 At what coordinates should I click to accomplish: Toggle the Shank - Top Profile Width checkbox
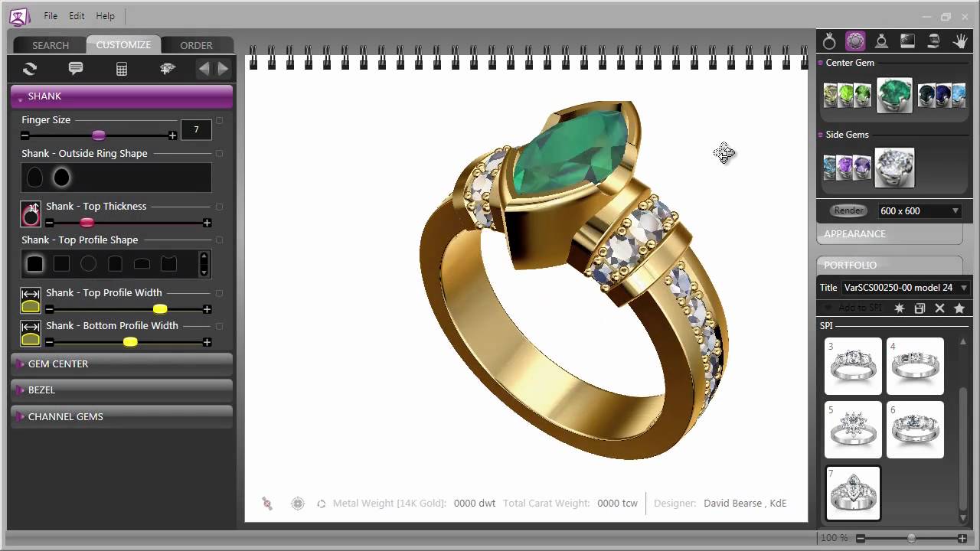tap(220, 293)
